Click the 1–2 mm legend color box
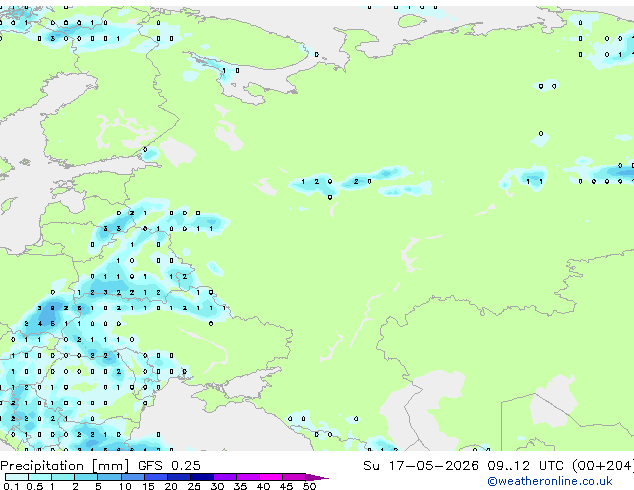Viewport: 634px width, 490px height. click(63, 477)
